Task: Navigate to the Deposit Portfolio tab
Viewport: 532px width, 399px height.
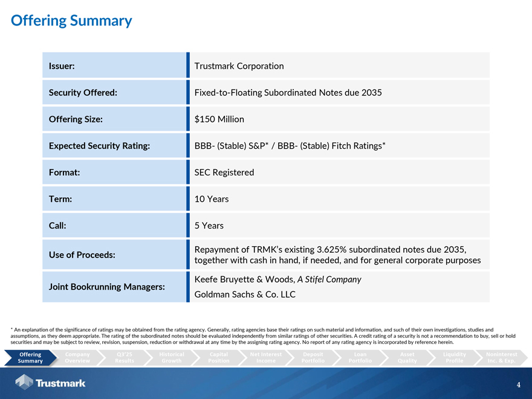Action: pos(313,357)
